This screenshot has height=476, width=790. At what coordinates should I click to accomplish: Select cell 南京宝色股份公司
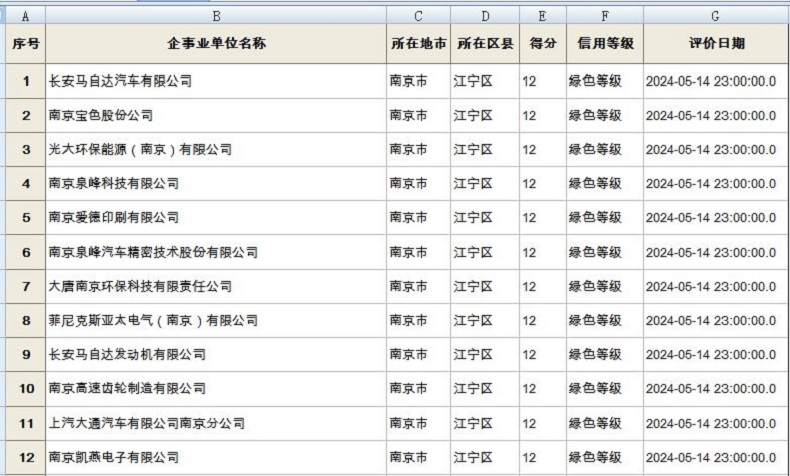[x=216, y=115]
